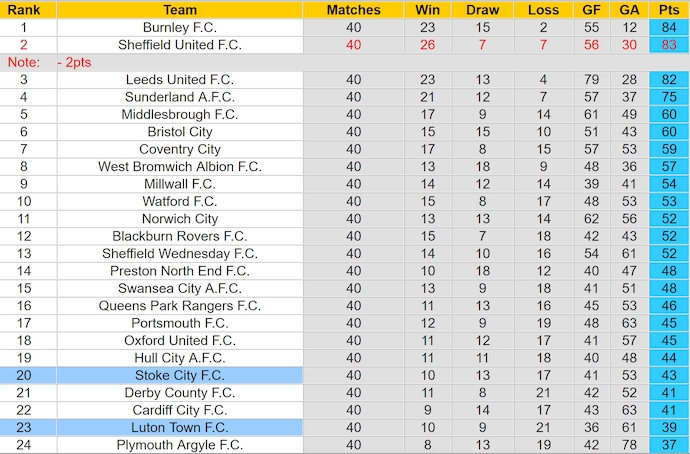
Task: Select Plymouth Argyle F.C. in last row
Action: (180, 445)
